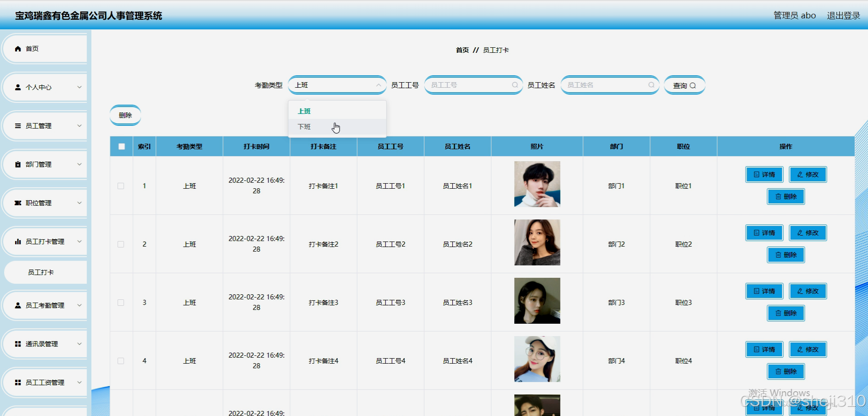The image size is (868, 416).
Task: Click the 查询 search button
Action: pos(684,85)
